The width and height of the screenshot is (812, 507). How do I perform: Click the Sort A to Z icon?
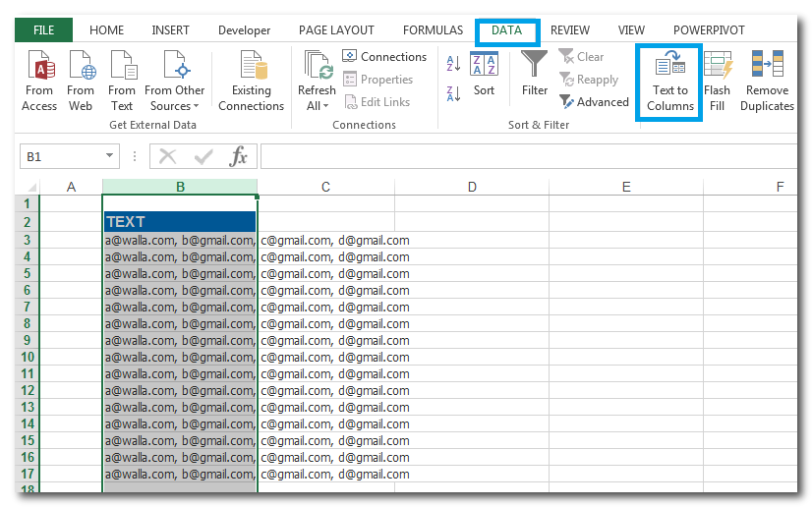pyautogui.click(x=453, y=64)
